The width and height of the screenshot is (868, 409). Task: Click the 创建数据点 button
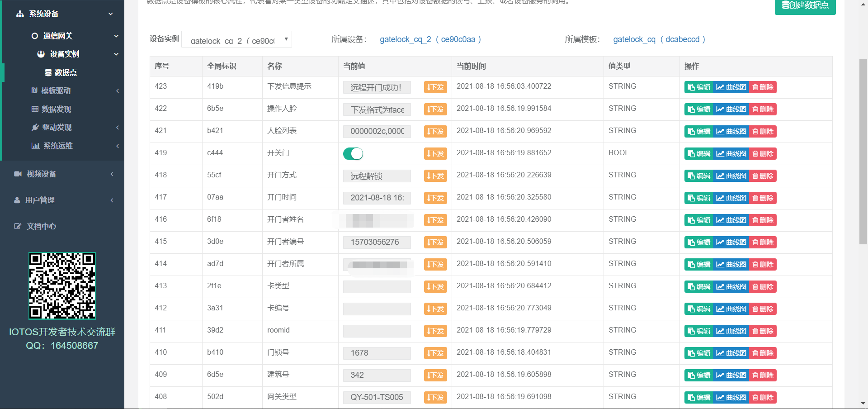[805, 5]
